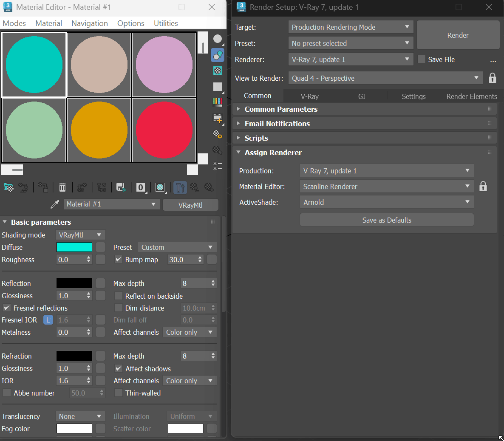This screenshot has width=504, height=441.
Task: Select the red material sample slot
Action: [x=164, y=130]
